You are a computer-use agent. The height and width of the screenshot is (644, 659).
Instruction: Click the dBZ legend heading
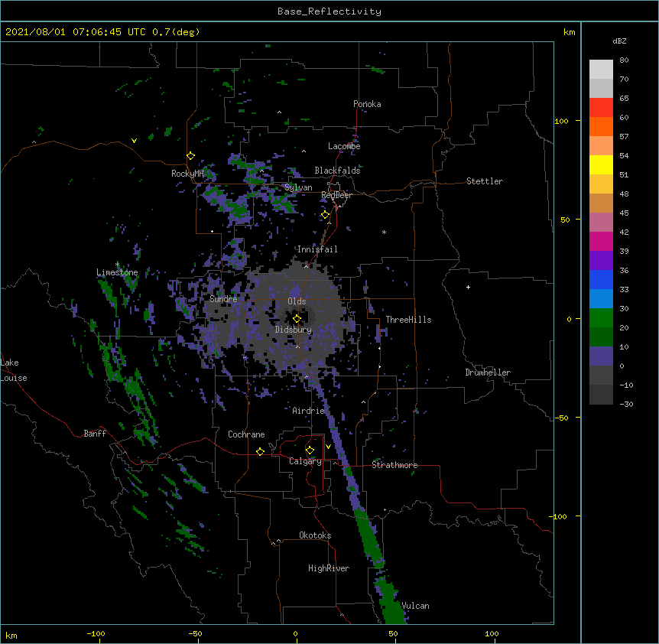tap(619, 41)
